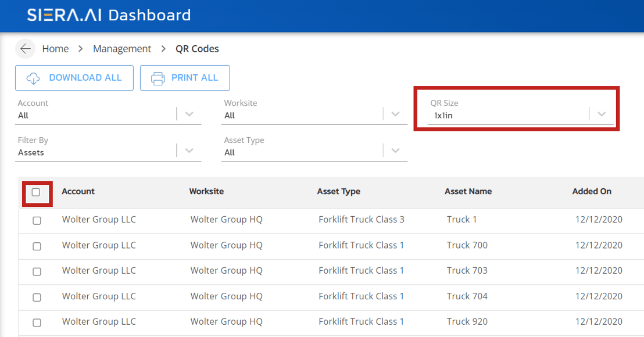Mark the Truck 920 row checkbox

tap(37, 323)
